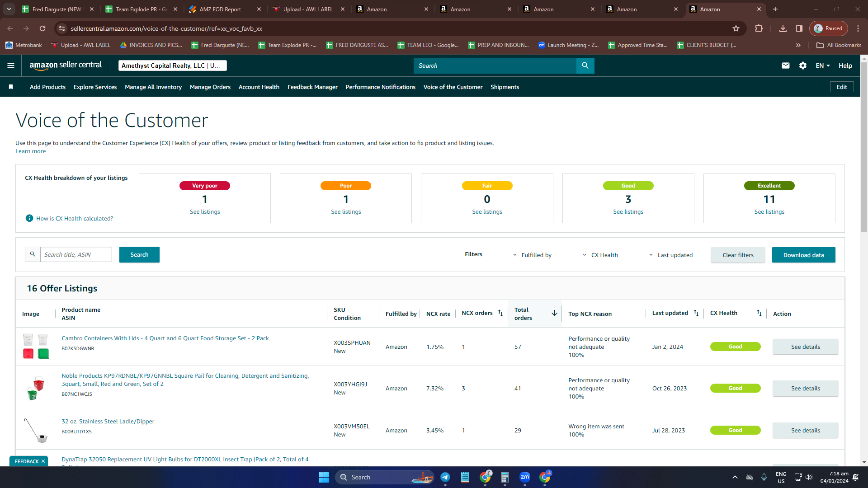Open the Help link in the header
Screen dimensions: 868x488
coord(845,66)
